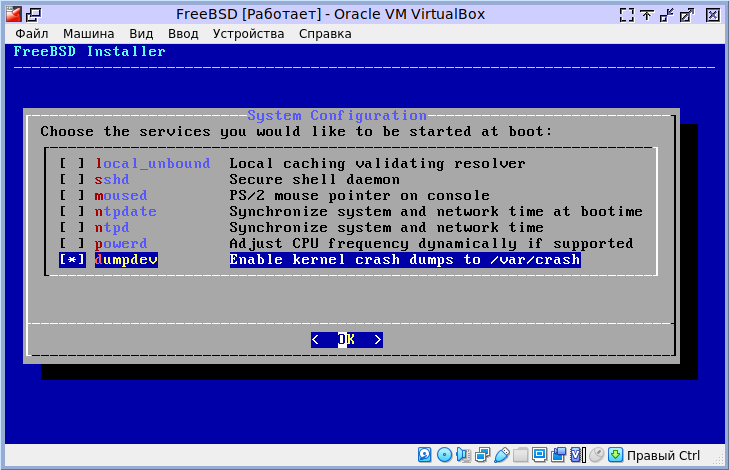This screenshot has height=470, width=729.
Task: Select the moused service name
Action: [121, 195]
